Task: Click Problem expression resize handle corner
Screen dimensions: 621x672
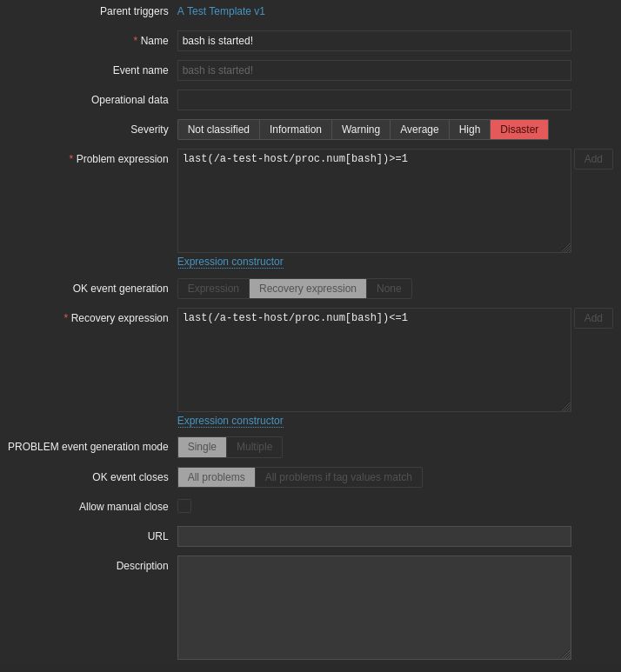Action: (x=566, y=248)
